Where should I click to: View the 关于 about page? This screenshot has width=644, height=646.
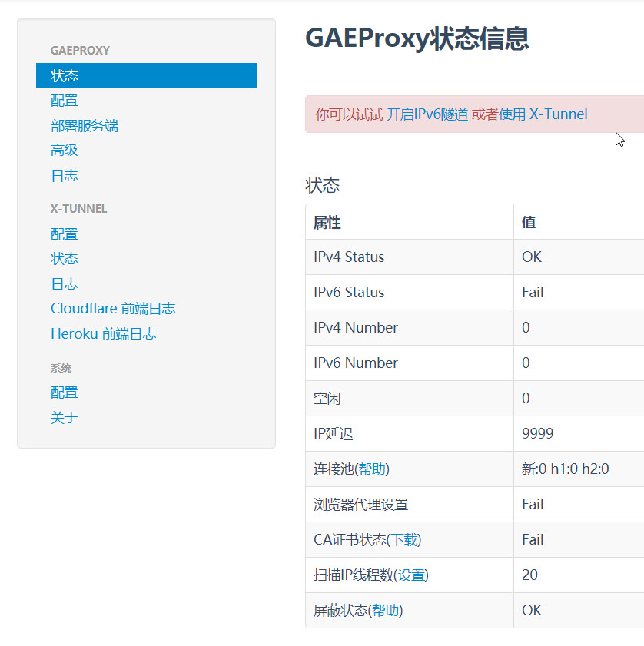pos(64,417)
